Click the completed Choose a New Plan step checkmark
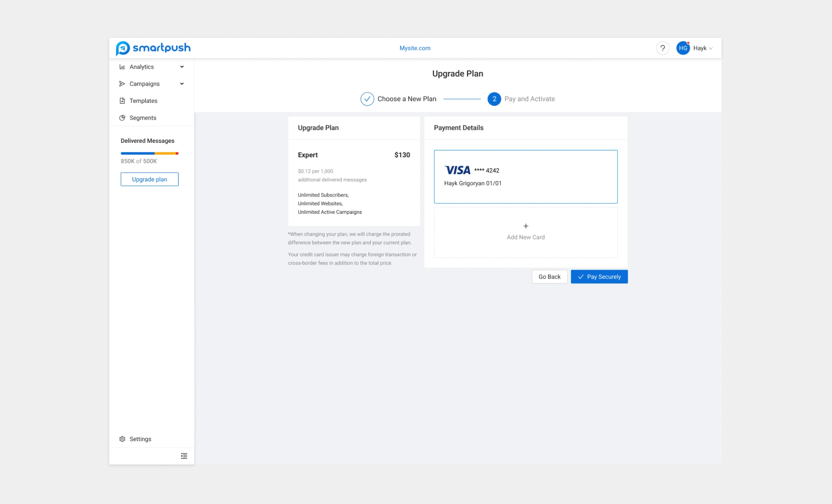 click(x=366, y=99)
